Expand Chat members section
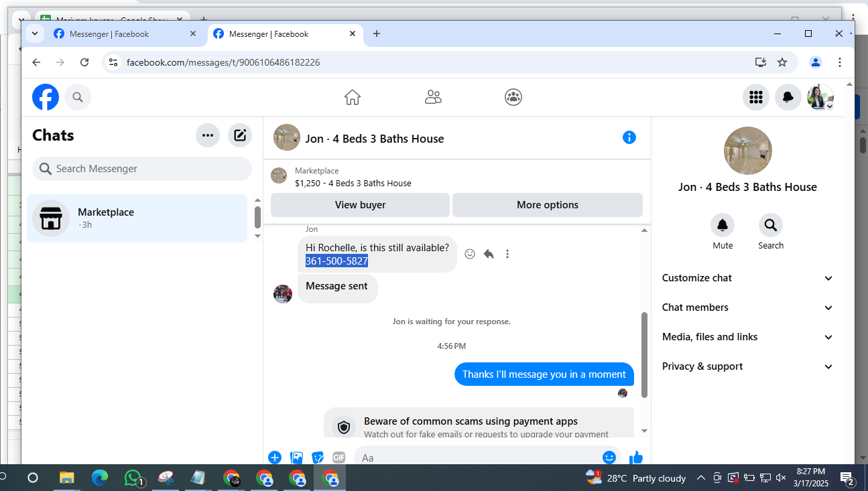Viewport: 868px width, 491px height. tap(747, 307)
